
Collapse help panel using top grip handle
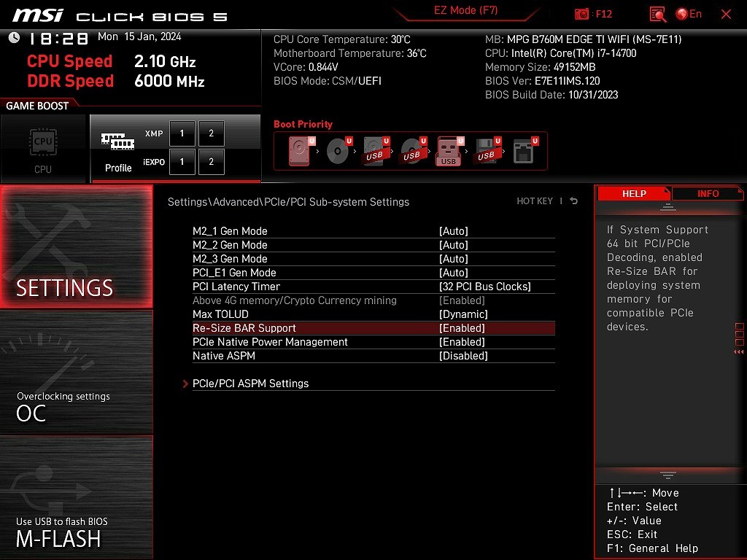tap(667, 207)
